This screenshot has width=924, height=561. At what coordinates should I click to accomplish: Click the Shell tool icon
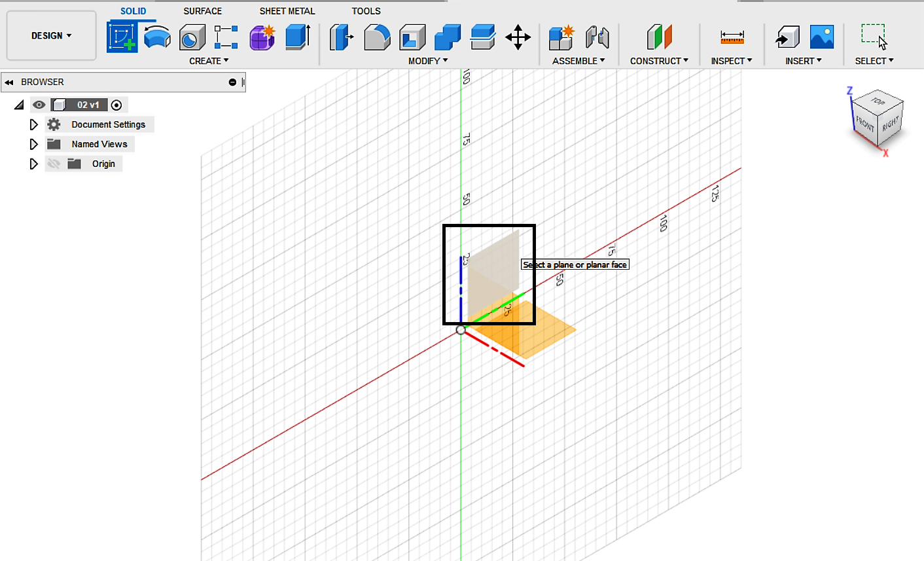[412, 37]
